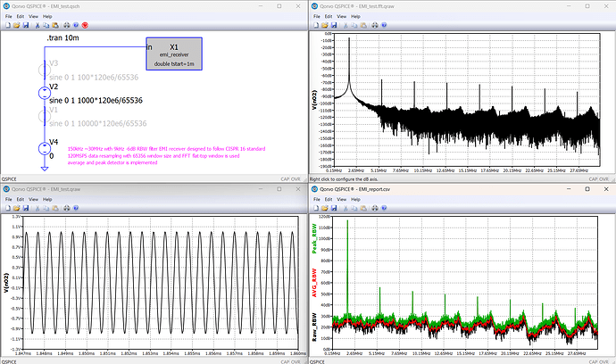Select the greyed-out V1 source symbol
Screen dimensions: 616x364
click(x=44, y=116)
